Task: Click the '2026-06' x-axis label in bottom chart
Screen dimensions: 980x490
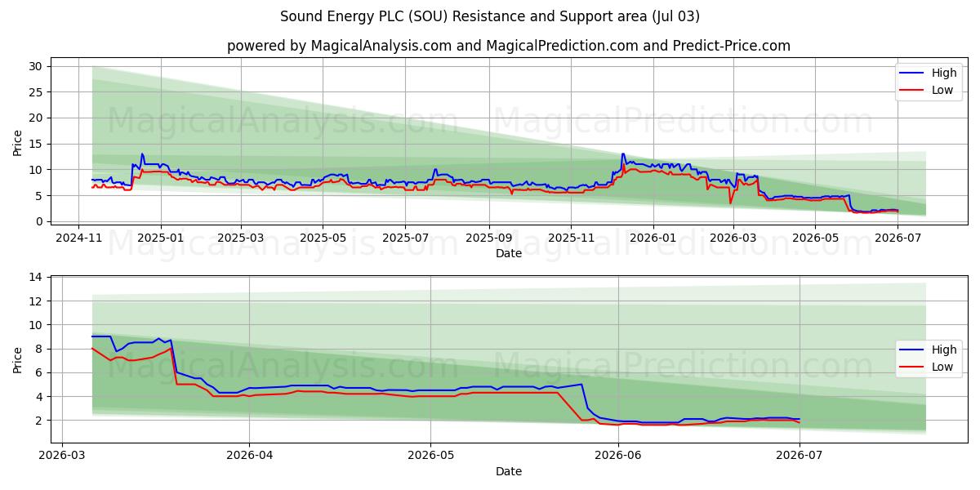Action: point(618,456)
